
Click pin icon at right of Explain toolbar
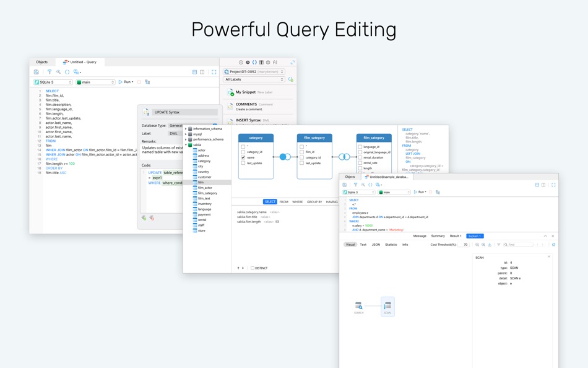[x=553, y=245]
